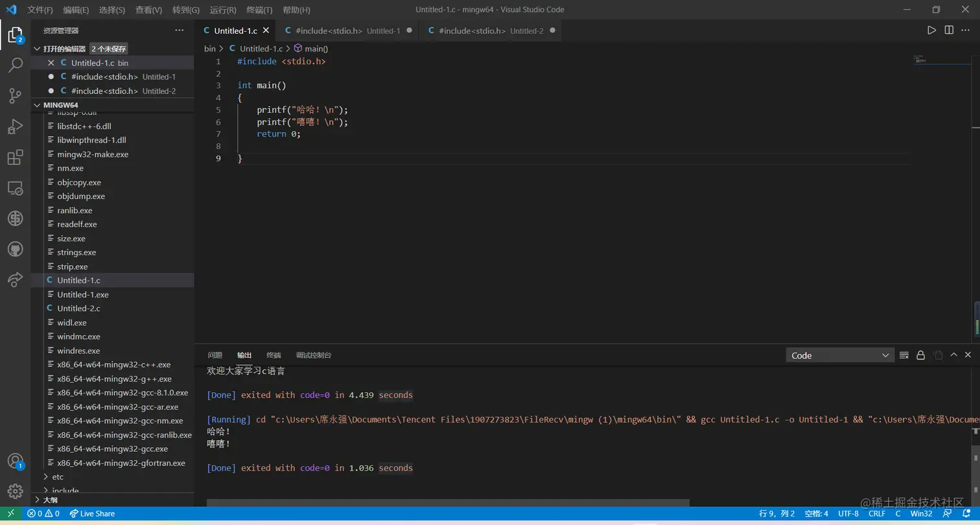Open the Selection menu (选择)
Viewport: 980px width, 525px height.
[x=112, y=10]
